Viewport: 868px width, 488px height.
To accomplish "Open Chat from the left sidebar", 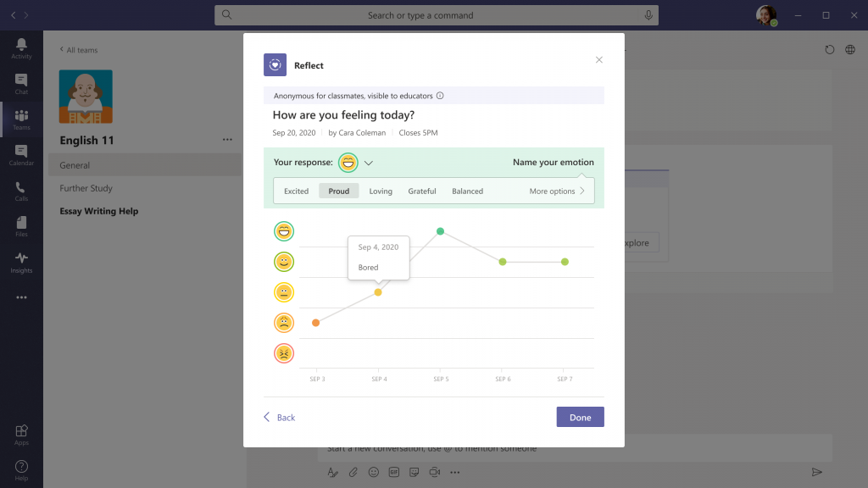I will point(21,82).
